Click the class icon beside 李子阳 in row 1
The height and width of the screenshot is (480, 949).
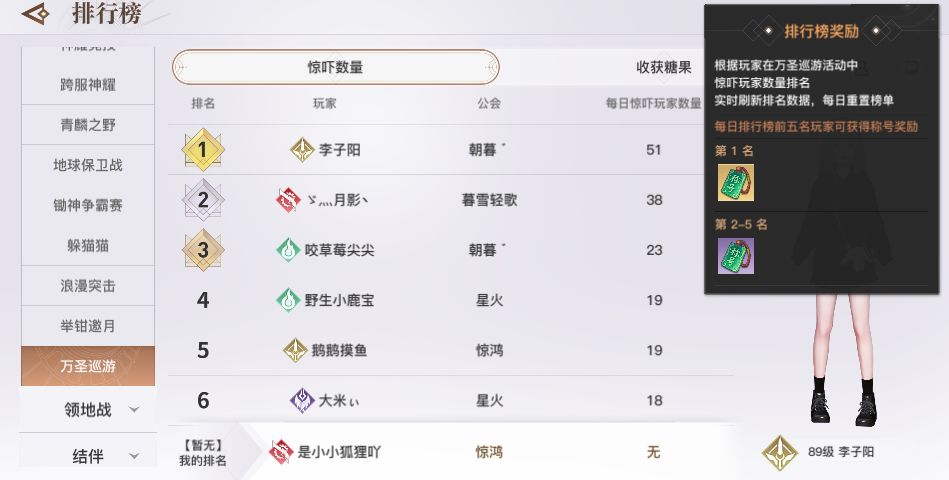click(302, 151)
